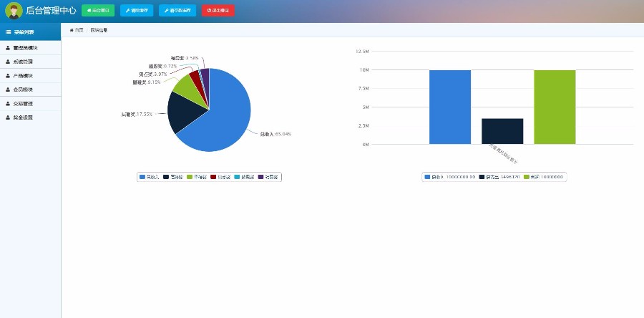Open the 管理员模块 menu item
This screenshot has height=318, width=644.
[30, 48]
